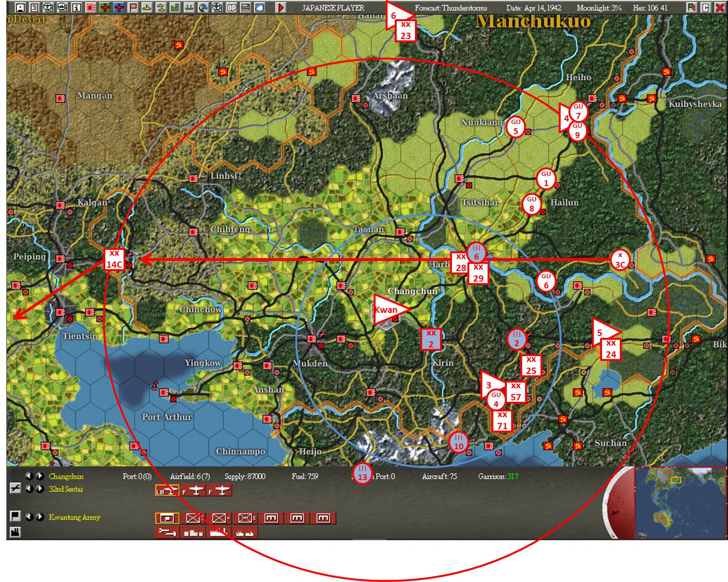
Task: Click the green ship silhouette toolbar icon
Action: (189, 7)
